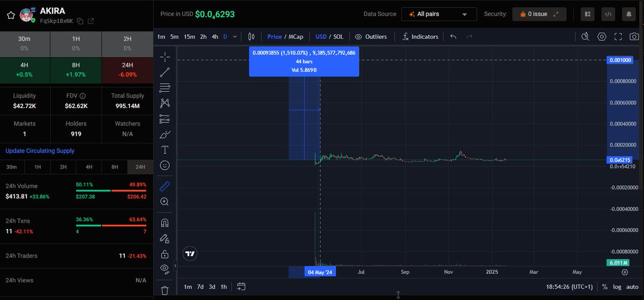The height and width of the screenshot is (300, 644).
Task: Choose the XABCD pattern tool
Action: 165,103
